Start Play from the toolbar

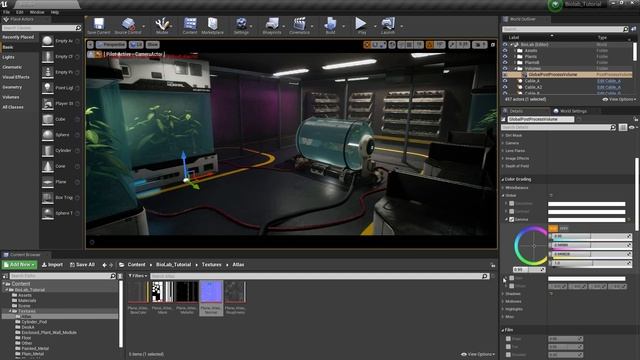[x=361, y=24]
